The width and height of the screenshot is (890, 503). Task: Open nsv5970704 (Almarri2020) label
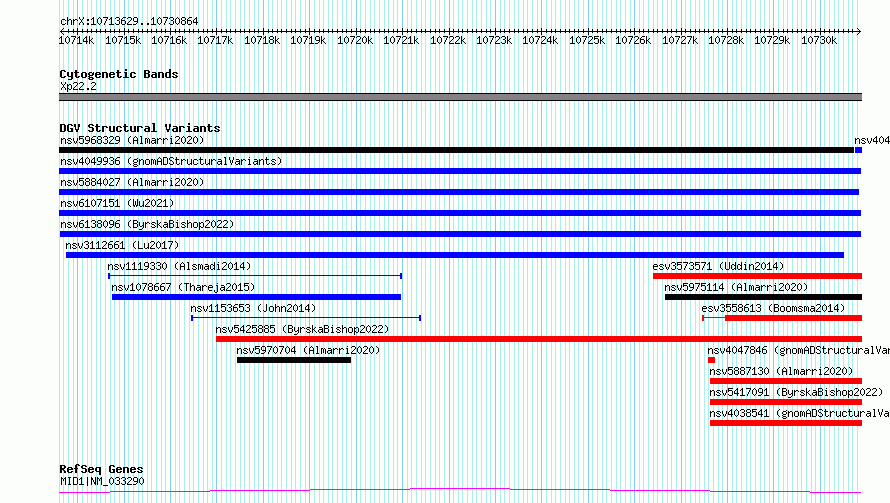click(308, 350)
